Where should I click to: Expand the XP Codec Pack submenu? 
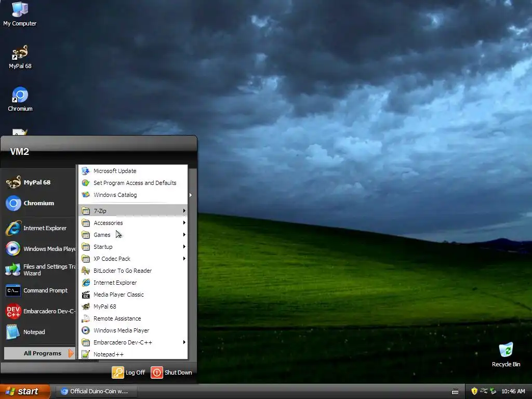133,259
